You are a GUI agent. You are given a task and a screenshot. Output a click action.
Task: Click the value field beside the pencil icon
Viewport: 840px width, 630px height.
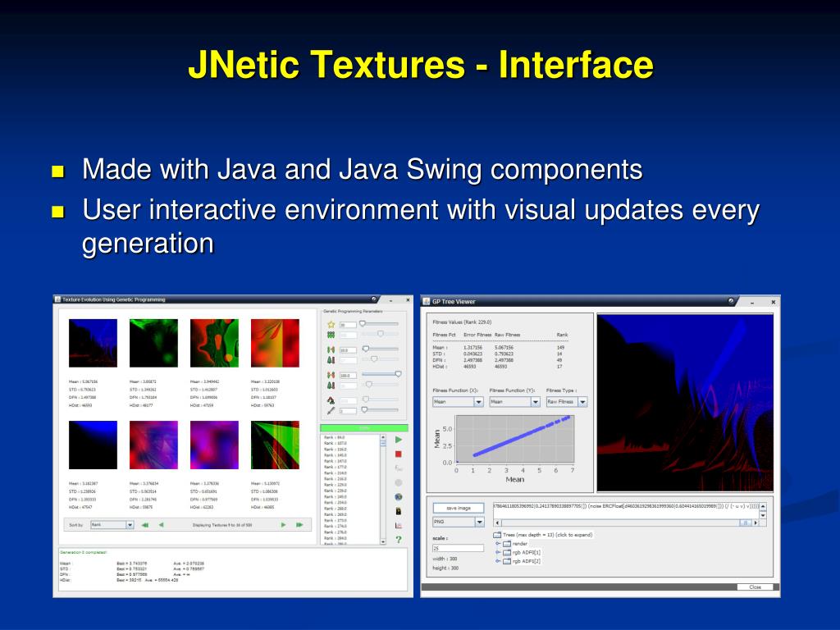(x=348, y=411)
